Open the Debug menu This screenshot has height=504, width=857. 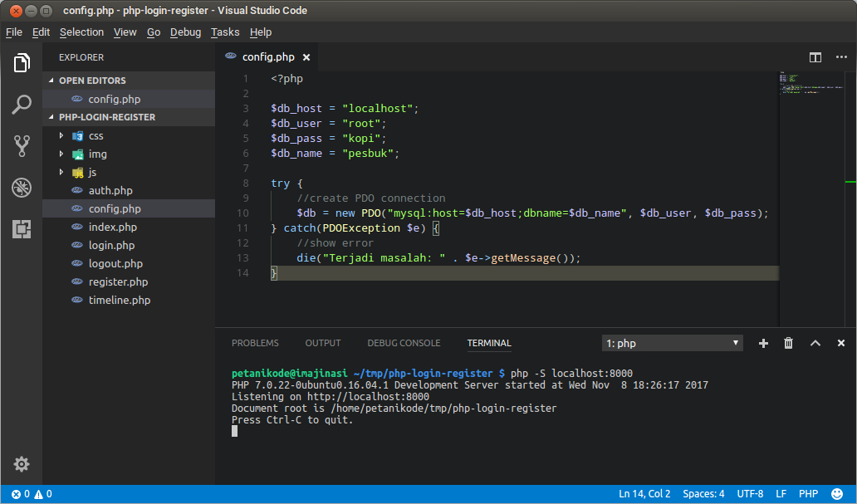point(184,32)
